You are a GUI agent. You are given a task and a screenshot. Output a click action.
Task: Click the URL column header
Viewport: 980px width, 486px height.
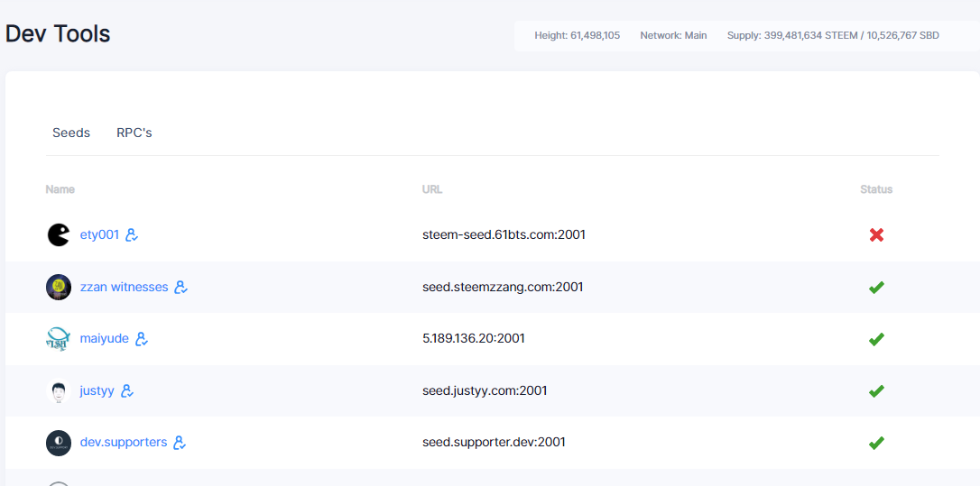click(432, 189)
